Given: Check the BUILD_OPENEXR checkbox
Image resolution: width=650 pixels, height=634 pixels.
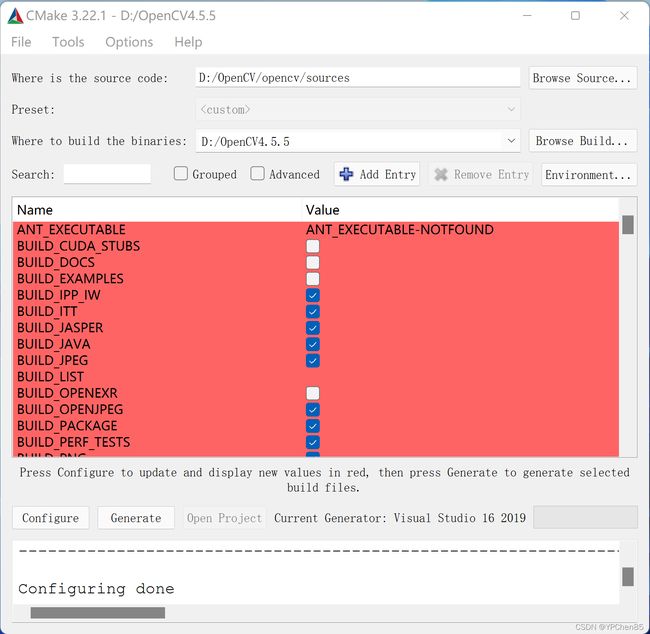Looking at the screenshot, I should click(313, 393).
